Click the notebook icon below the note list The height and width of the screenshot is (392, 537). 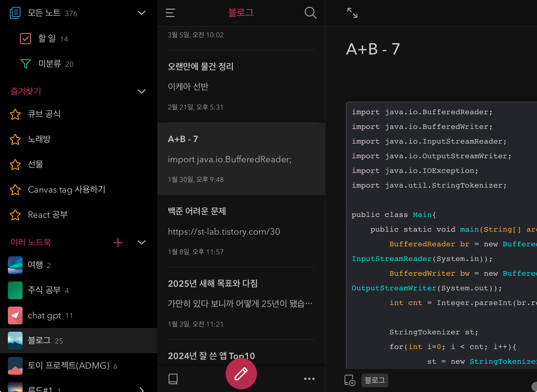(x=173, y=379)
